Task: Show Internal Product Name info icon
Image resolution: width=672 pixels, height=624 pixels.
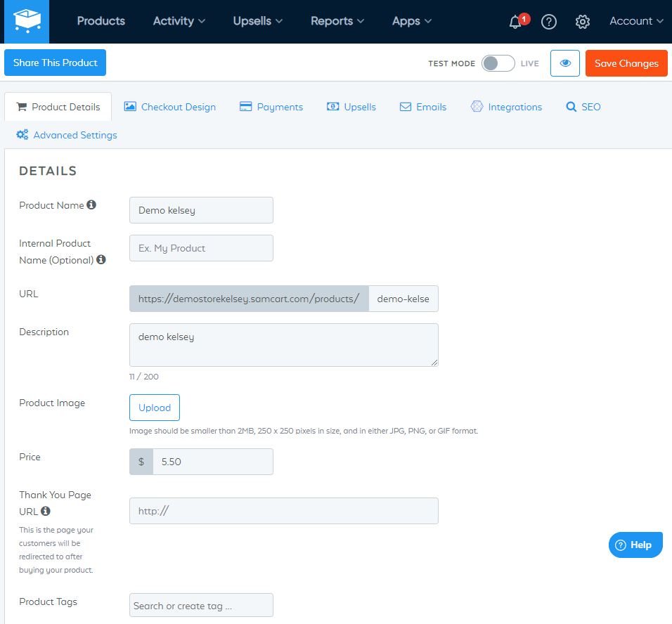Action: (101, 260)
